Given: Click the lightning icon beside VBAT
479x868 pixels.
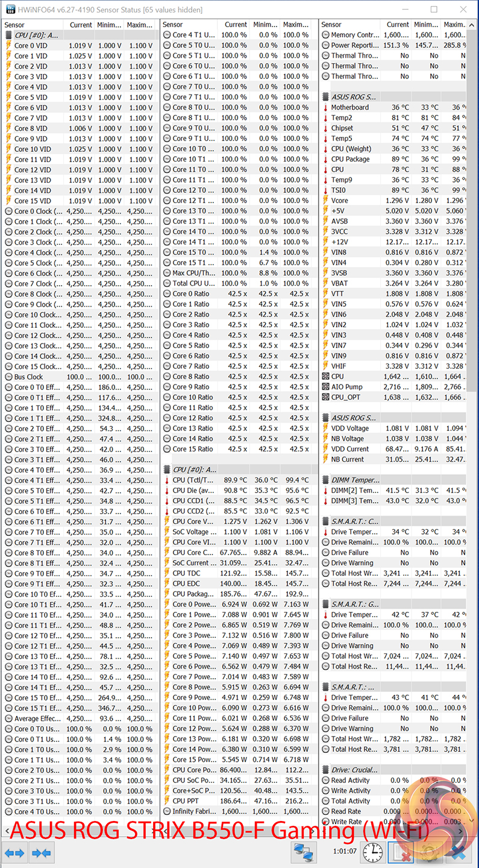Looking at the screenshot, I should click(325, 283).
